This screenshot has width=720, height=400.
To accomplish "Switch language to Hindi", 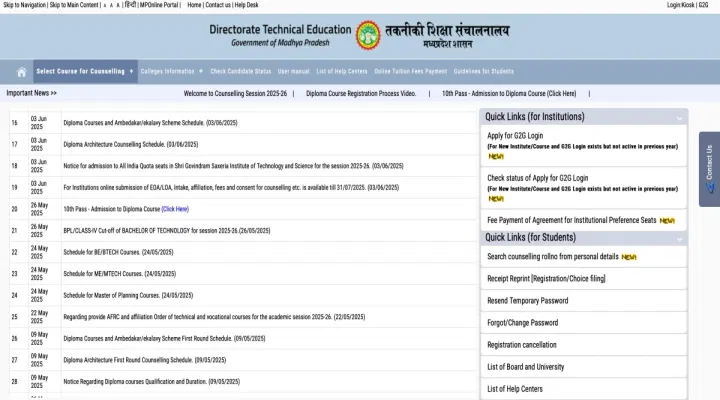I will click(130, 5).
